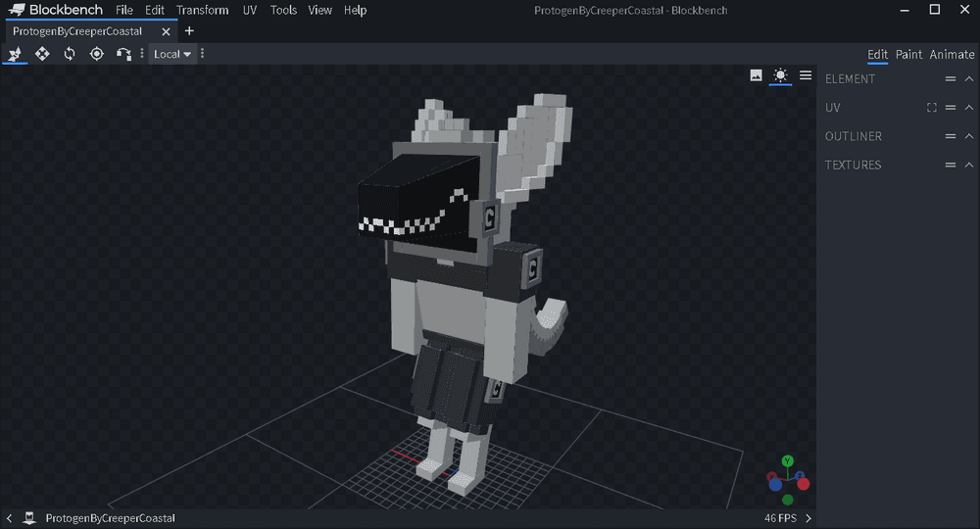Open the Local transform space dropdown
Screen dimensions: 980x529
click(x=172, y=54)
